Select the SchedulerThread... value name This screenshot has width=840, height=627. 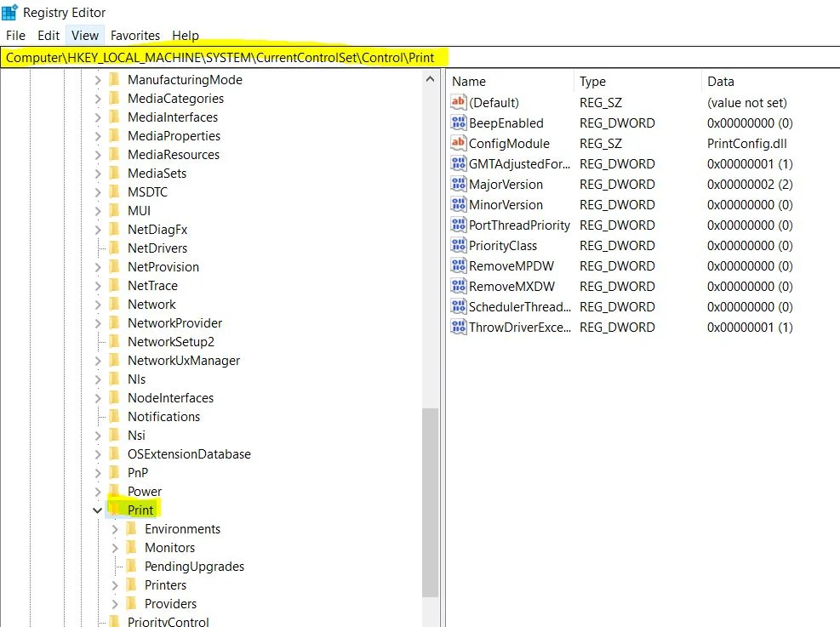click(520, 307)
